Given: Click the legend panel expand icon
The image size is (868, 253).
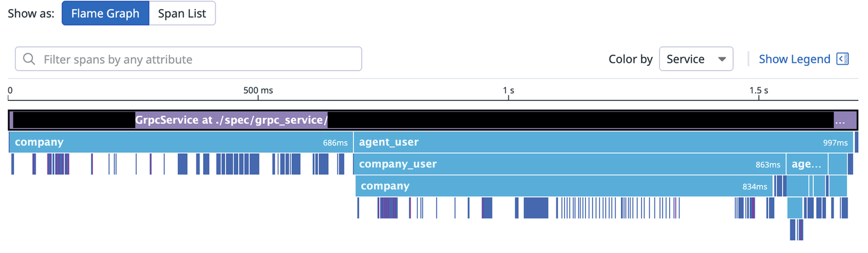Looking at the screenshot, I should [843, 59].
